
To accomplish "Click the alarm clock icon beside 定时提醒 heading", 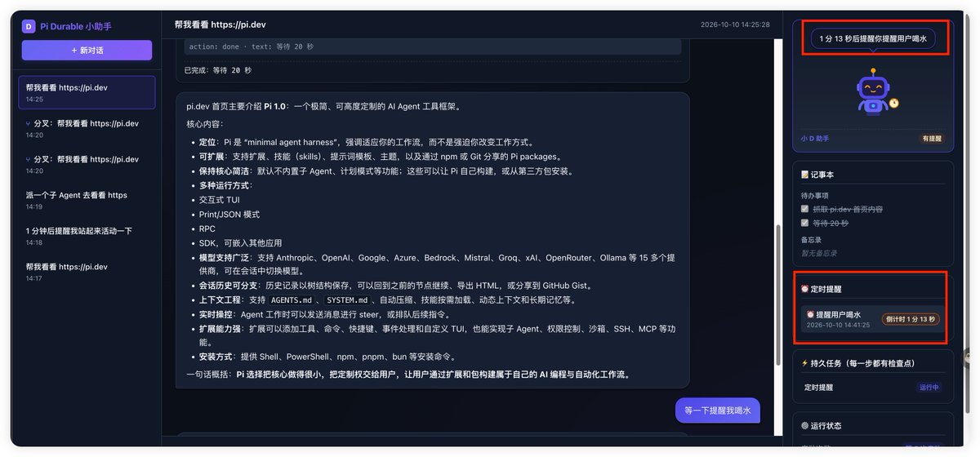I will [x=805, y=289].
